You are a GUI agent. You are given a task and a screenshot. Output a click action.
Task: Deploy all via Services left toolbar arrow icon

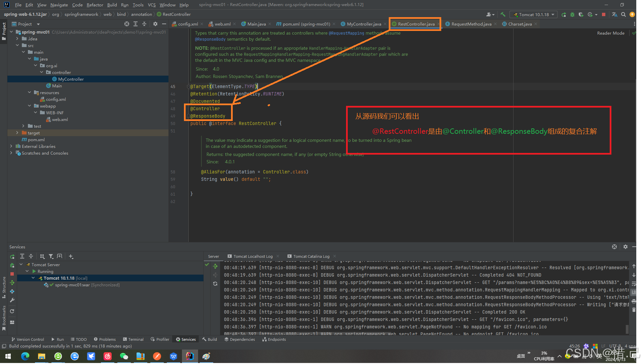(12, 283)
